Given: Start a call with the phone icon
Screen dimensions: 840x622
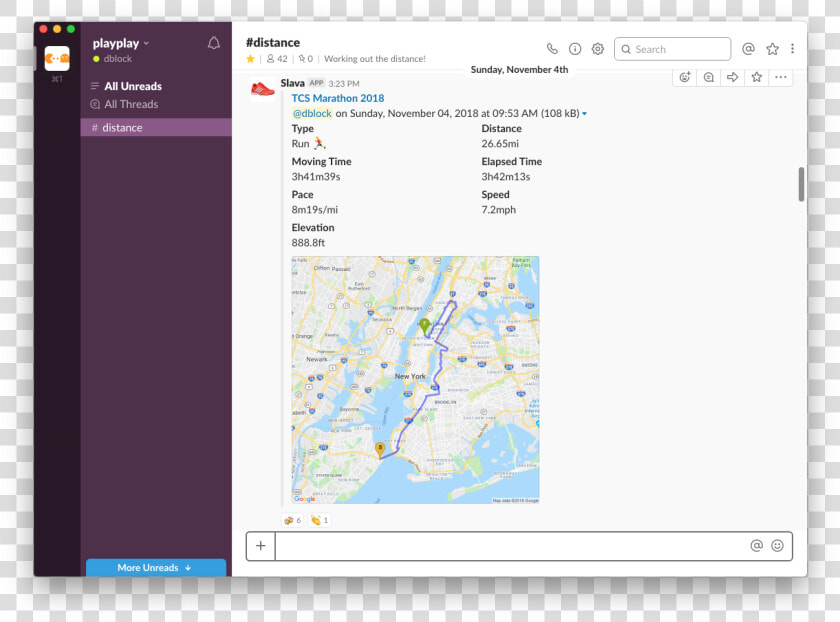Looking at the screenshot, I should (x=552, y=49).
